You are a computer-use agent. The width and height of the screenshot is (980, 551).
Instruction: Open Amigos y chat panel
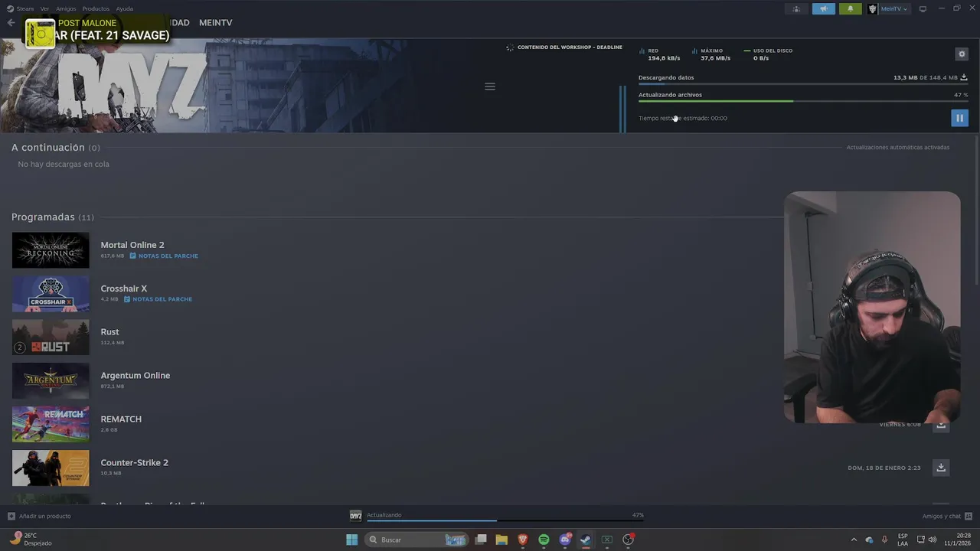947,516
